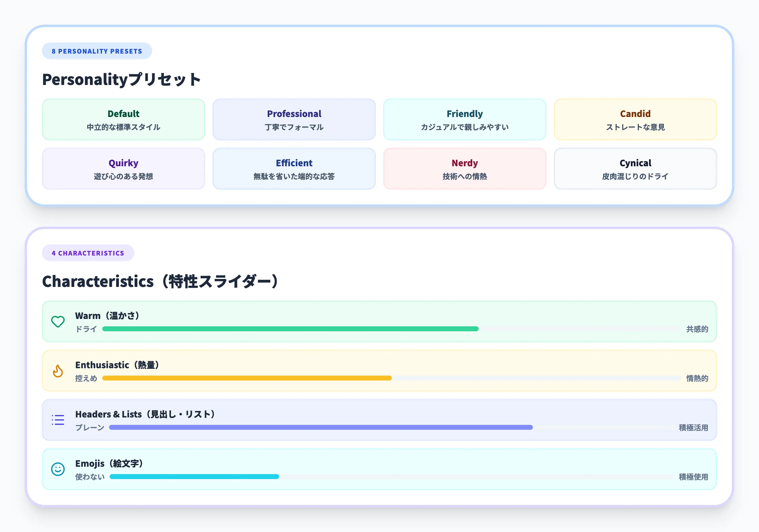Click the smiley icon for Emojis
Image resolution: width=759 pixels, height=532 pixels.
(58, 469)
